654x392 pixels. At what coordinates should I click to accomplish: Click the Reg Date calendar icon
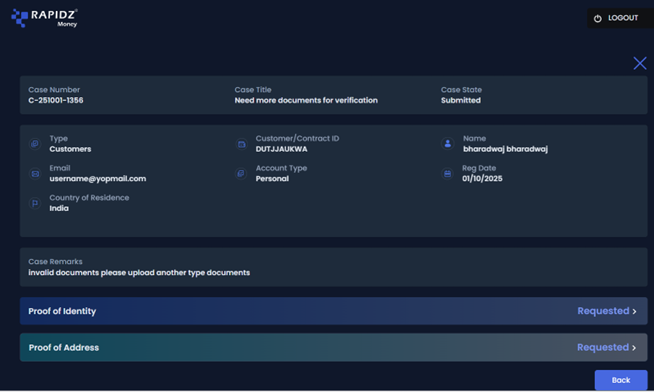(x=448, y=173)
